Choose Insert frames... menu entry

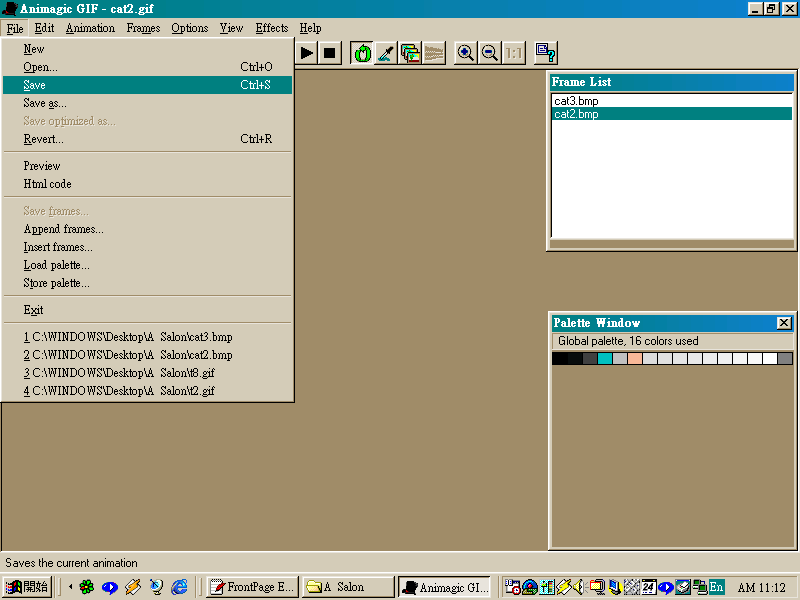click(x=147, y=247)
